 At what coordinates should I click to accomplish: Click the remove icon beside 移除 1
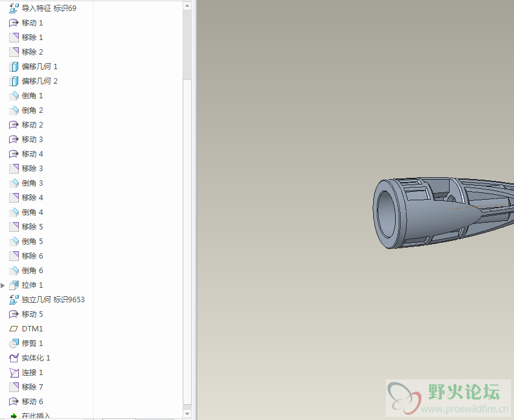click(14, 38)
